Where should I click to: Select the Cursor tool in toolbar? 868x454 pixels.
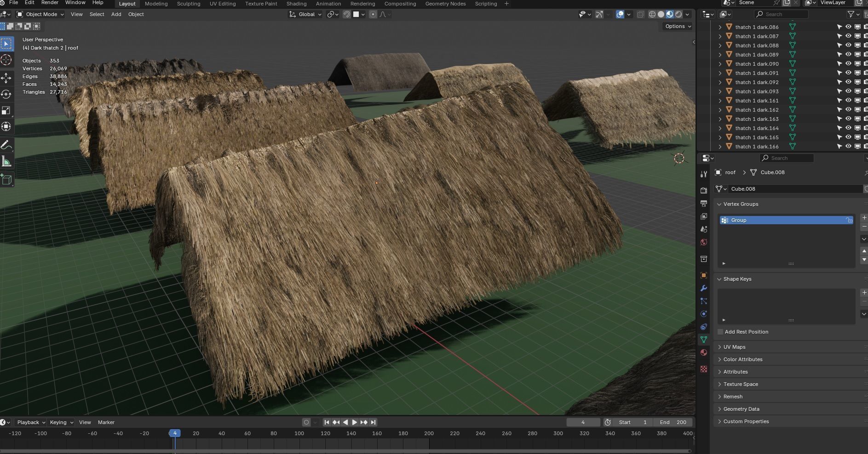6,60
